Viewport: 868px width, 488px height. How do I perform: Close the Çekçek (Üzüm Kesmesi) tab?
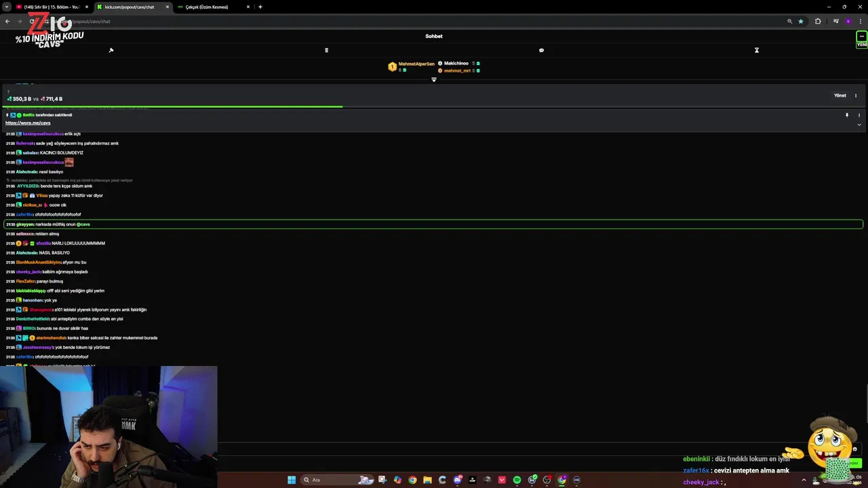[248, 7]
